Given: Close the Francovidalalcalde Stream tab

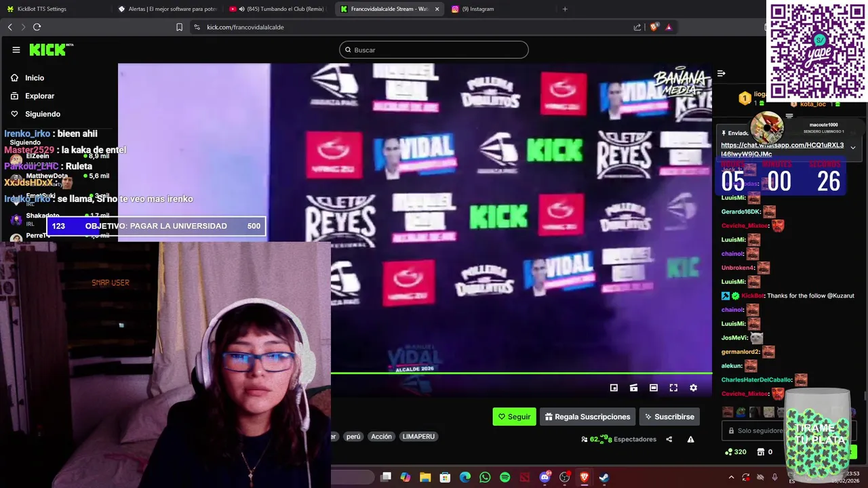Looking at the screenshot, I should coord(437,9).
